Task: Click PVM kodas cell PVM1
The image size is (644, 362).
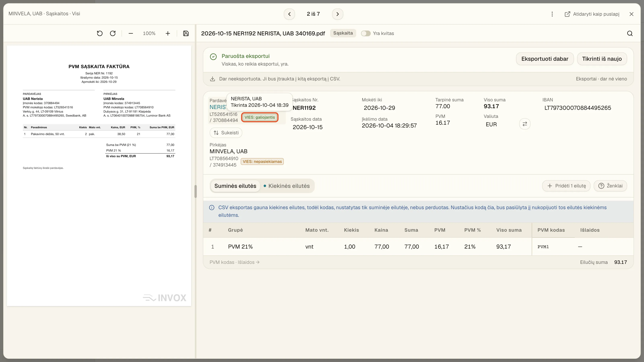Action: [x=543, y=247]
